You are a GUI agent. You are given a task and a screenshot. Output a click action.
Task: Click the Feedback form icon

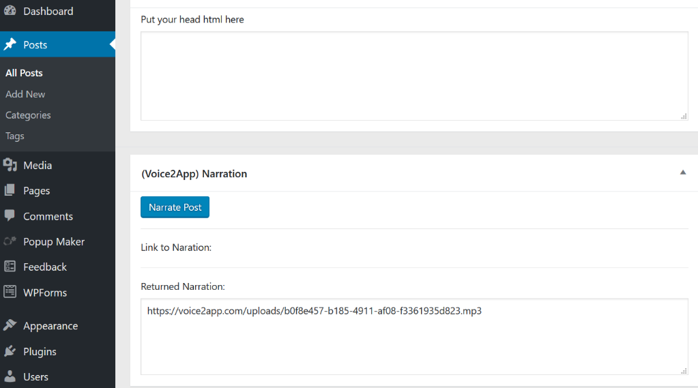point(10,267)
